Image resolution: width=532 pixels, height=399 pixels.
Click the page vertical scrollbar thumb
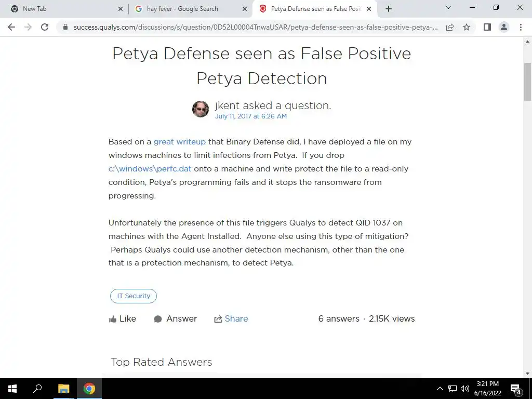click(527, 82)
